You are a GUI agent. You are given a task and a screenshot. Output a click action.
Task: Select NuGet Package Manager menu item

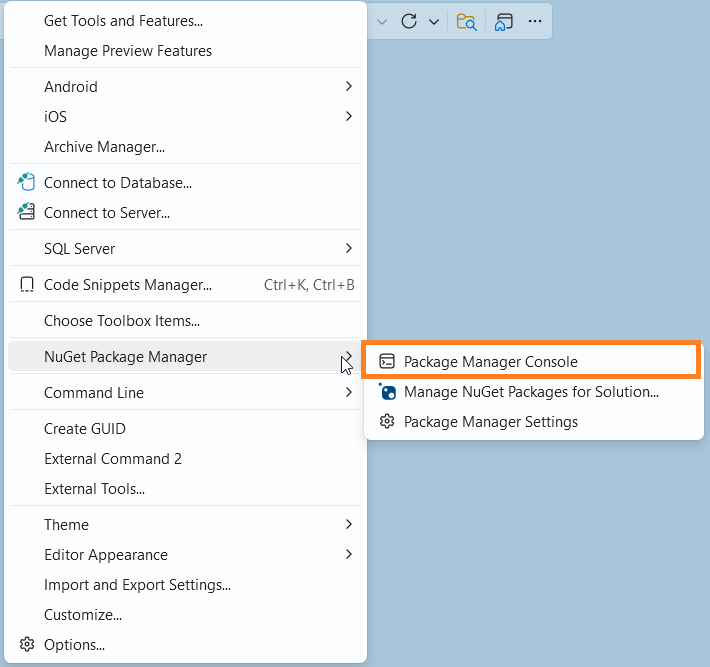[x=185, y=357]
